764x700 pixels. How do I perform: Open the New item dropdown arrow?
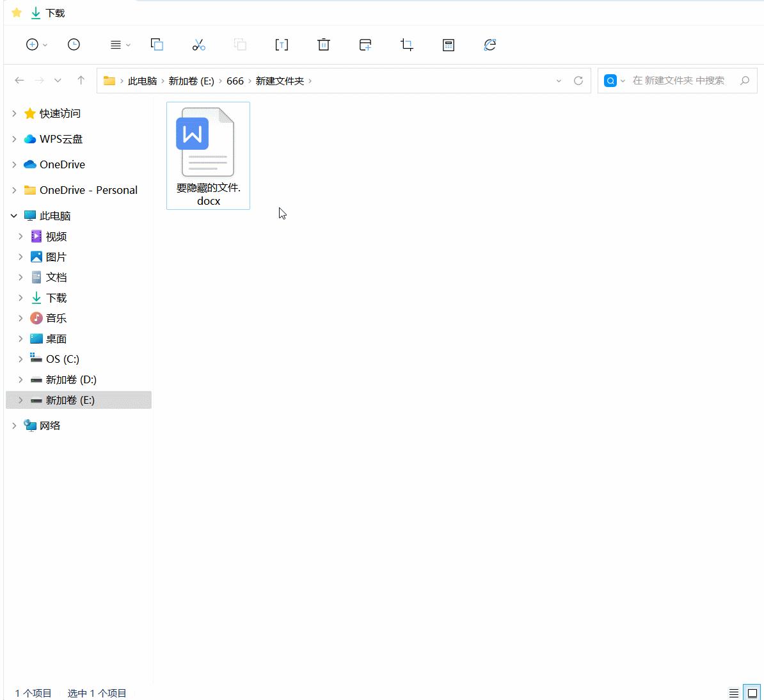(x=44, y=45)
